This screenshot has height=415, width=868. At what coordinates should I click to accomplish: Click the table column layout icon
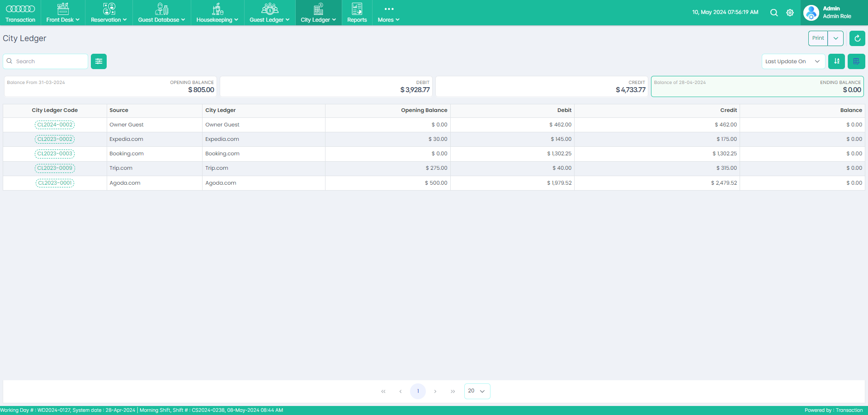coord(856,61)
